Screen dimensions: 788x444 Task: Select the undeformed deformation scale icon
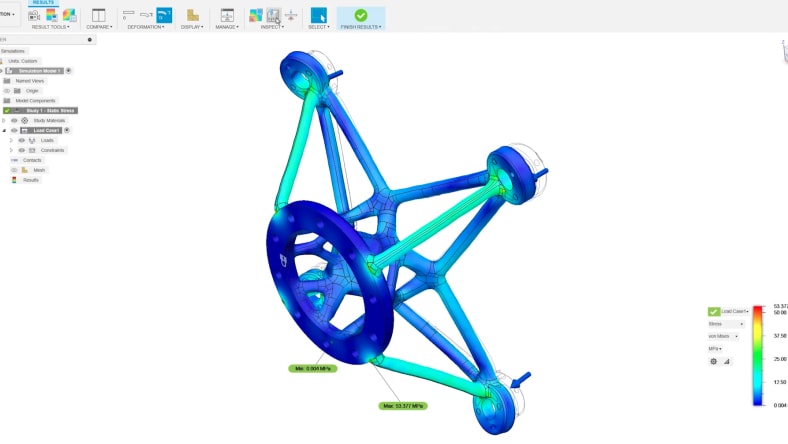pyautogui.click(x=129, y=15)
